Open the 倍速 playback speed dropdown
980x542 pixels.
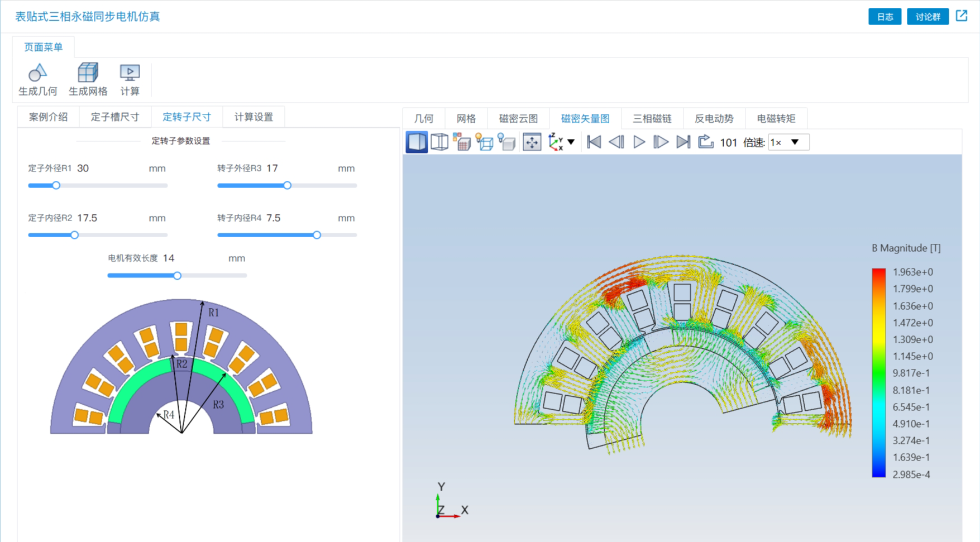click(x=788, y=142)
